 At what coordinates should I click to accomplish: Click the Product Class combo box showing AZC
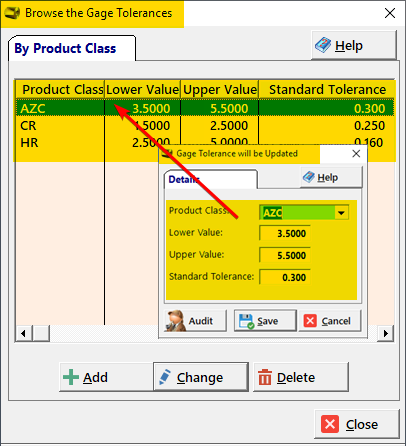click(304, 213)
